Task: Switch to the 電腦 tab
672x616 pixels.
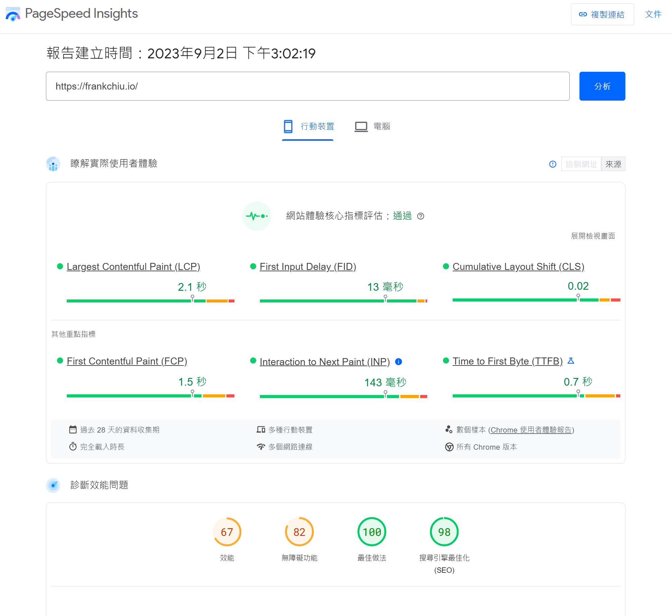Action: 372,126
